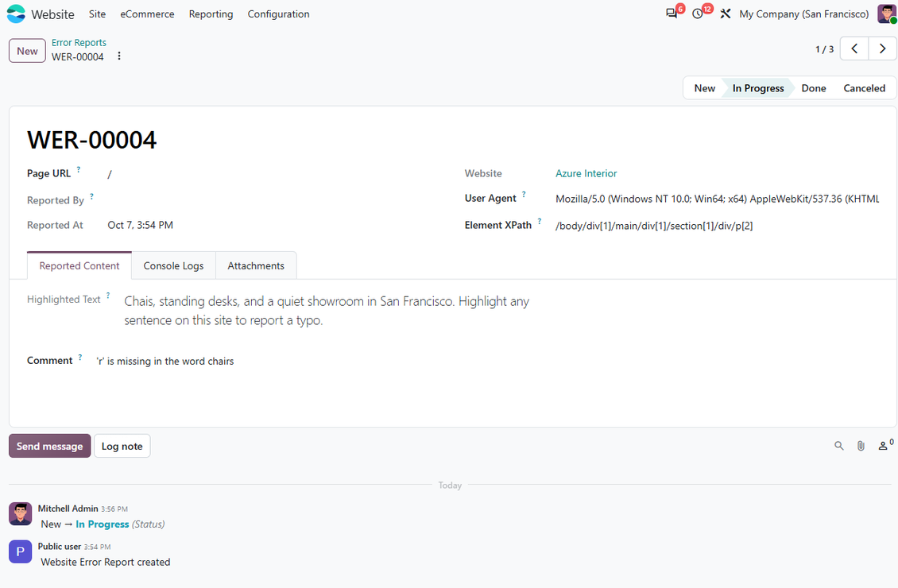This screenshot has height=588, width=898.
Task: Open the developer tools wrench icon
Action: click(x=725, y=14)
